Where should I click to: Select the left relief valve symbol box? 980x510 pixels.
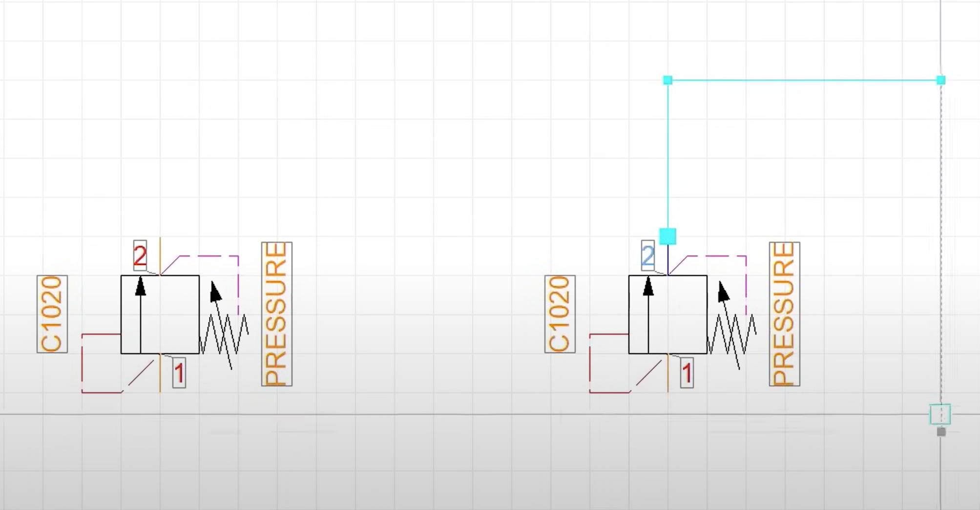(160, 314)
